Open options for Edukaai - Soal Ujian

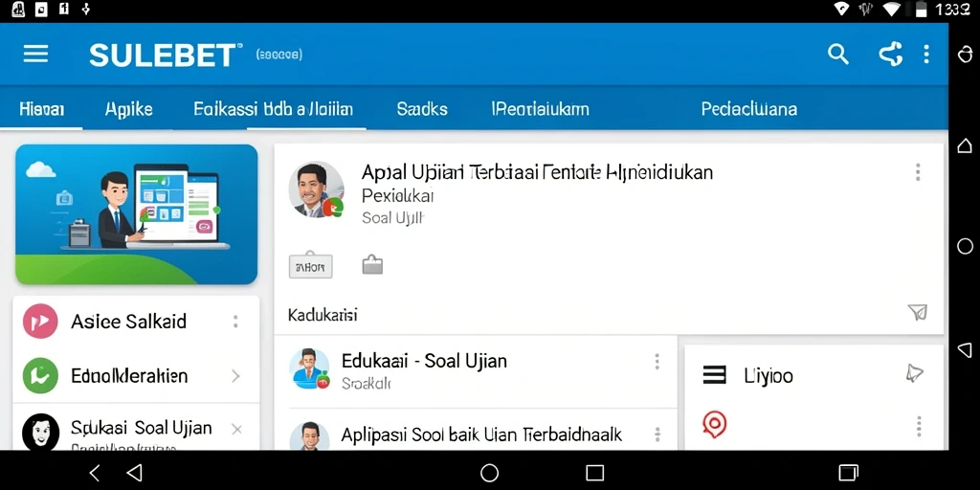pos(657,361)
